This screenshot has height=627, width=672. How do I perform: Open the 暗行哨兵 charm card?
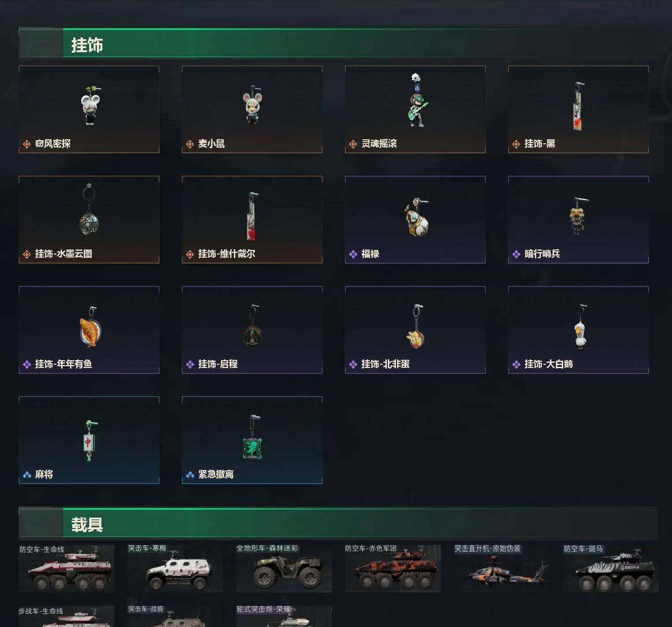click(579, 220)
